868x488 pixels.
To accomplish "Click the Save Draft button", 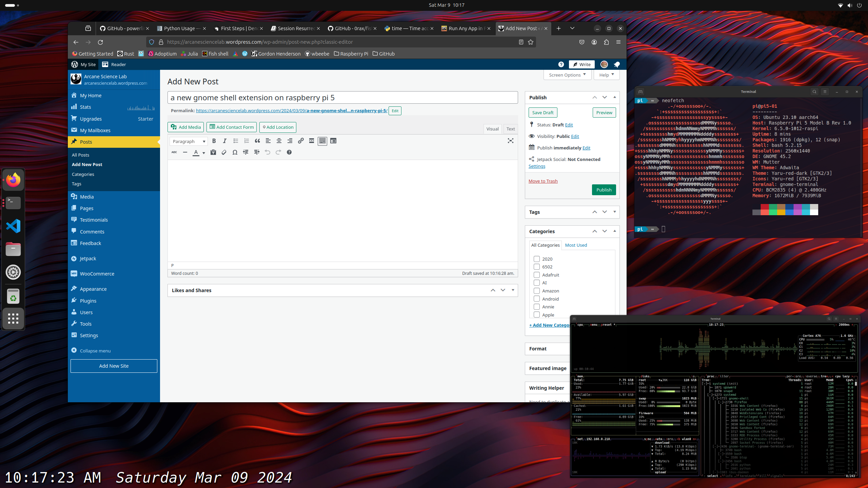I will point(542,113).
